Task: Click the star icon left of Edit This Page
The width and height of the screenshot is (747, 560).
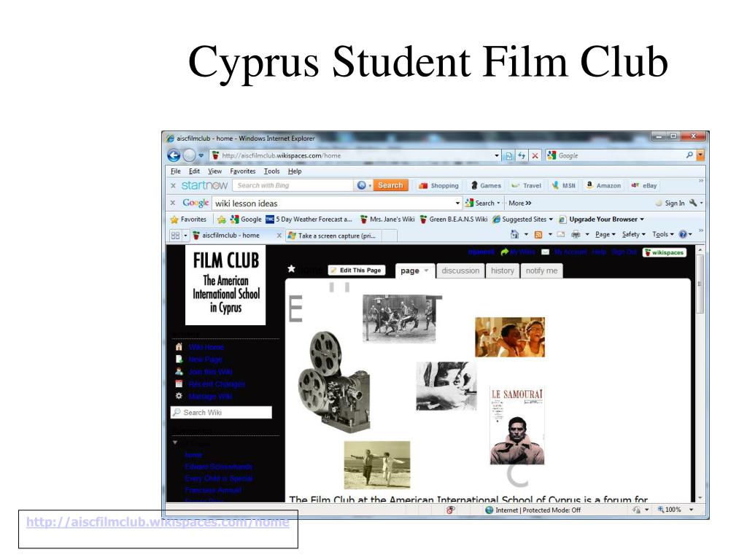Action: (x=291, y=269)
